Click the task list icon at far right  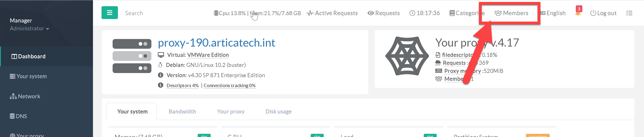click(x=629, y=13)
